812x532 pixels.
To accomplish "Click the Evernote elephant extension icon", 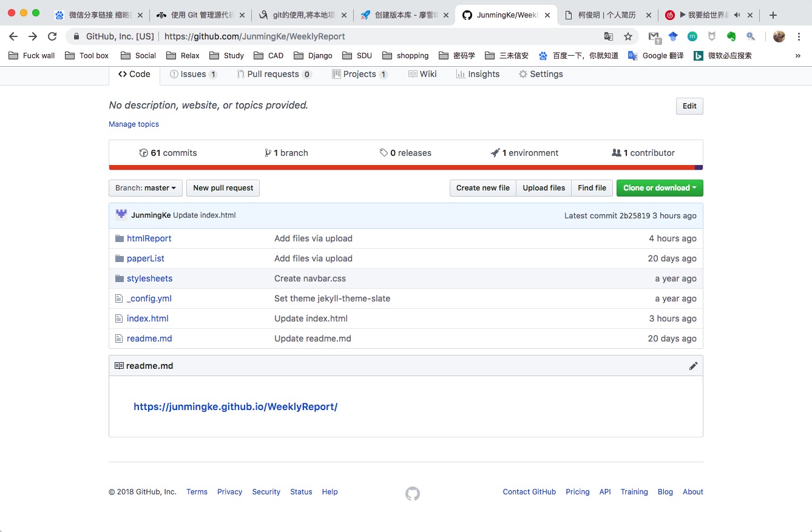I will [x=731, y=36].
